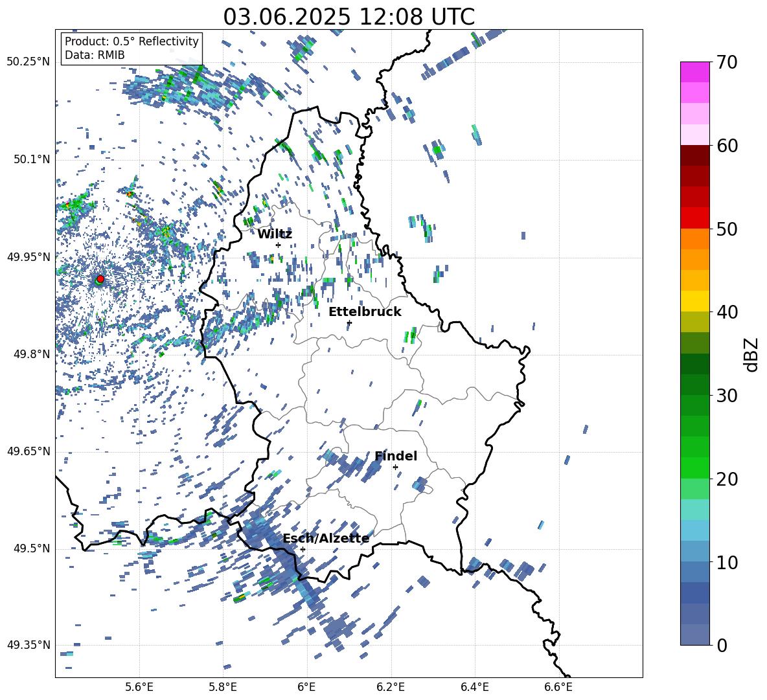Click colorbar tick label 20

tap(727, 479)
